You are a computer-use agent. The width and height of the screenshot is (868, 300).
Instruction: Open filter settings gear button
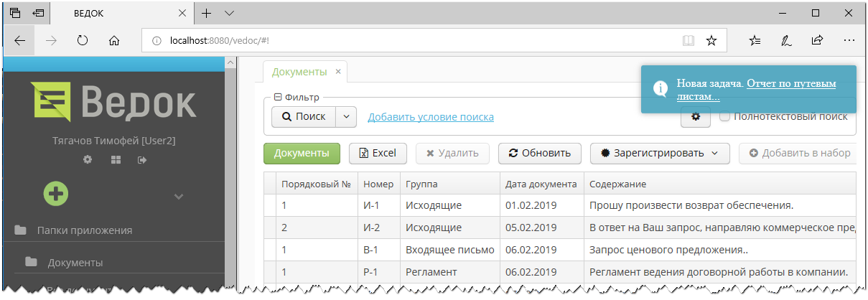[x=695, y=116]
